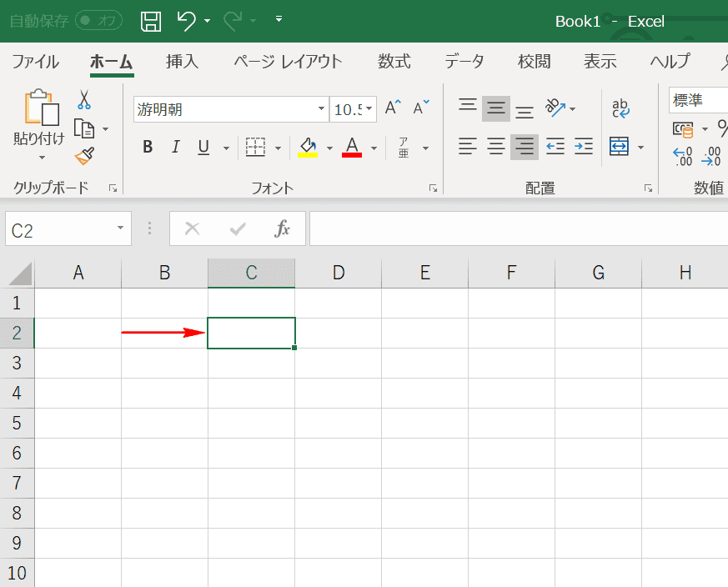Open the ファイル tab

[x=35, y=62]
